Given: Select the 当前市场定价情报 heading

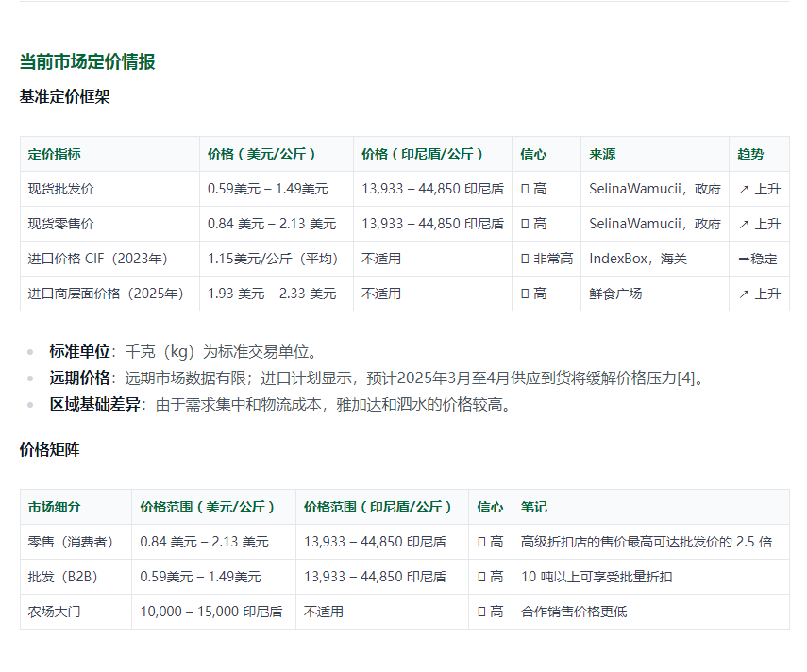Looking at the screenshot, I should (87, 62).
